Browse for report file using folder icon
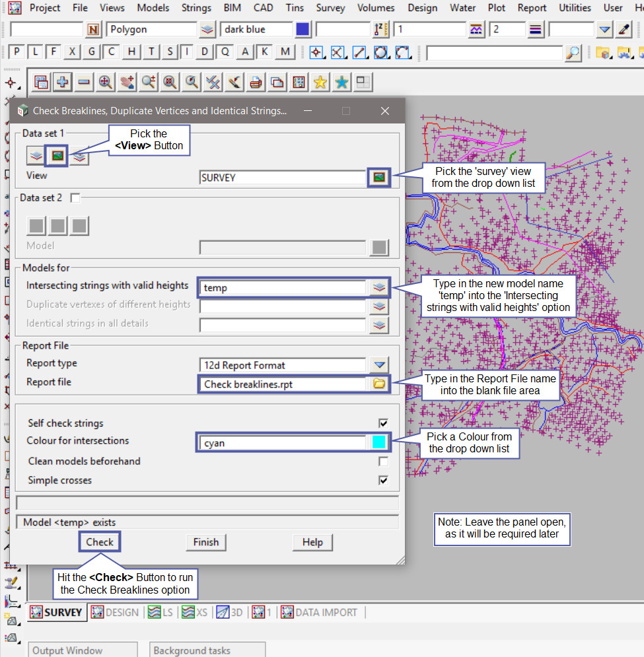This screenshot has height=657, width=644. pyautogui.click(x=378, y=384)
